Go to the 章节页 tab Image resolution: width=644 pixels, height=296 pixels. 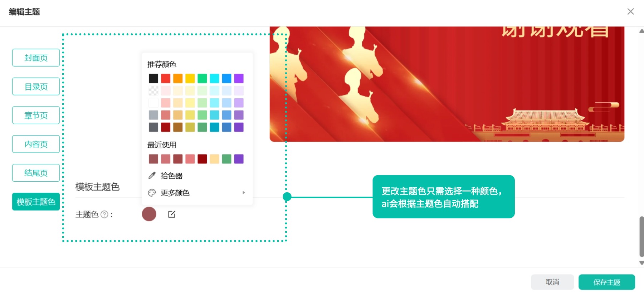pyautogui.click(x=36, y=115)
